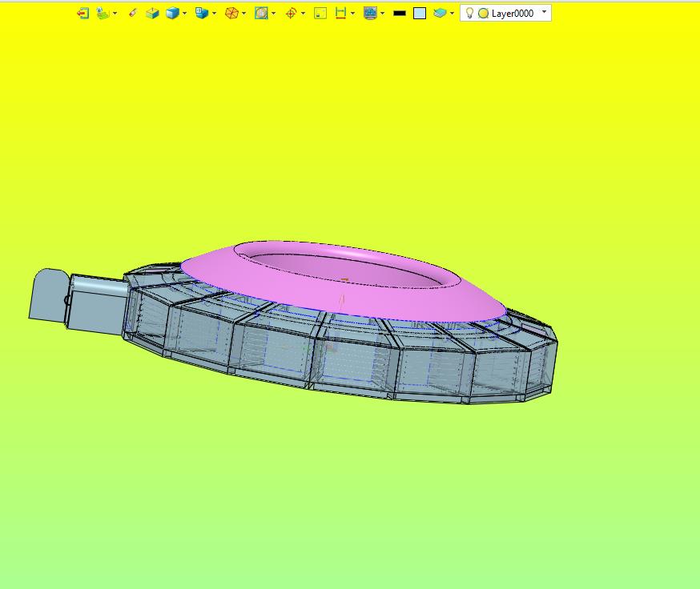The height and width of the screenshot is (589, 700).
Task: Click the framed ring icon in the toolbar
Action: click(262, 14)
